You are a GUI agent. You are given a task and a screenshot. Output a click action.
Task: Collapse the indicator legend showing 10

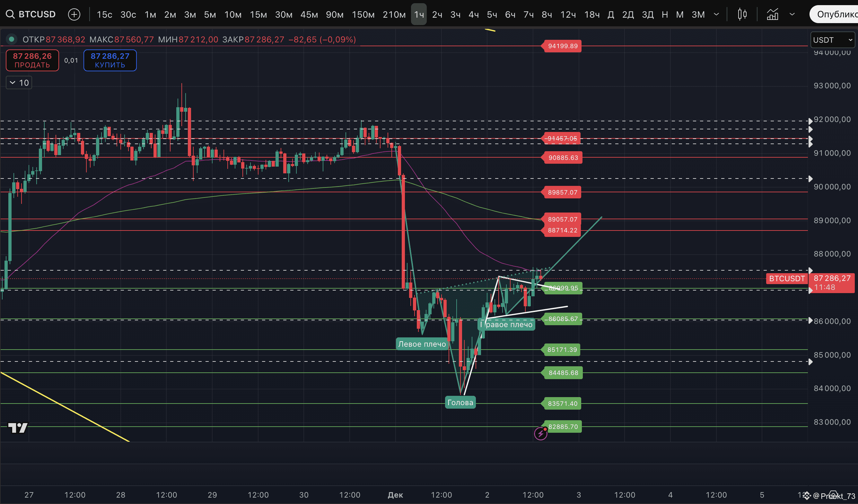pos(19,83)
